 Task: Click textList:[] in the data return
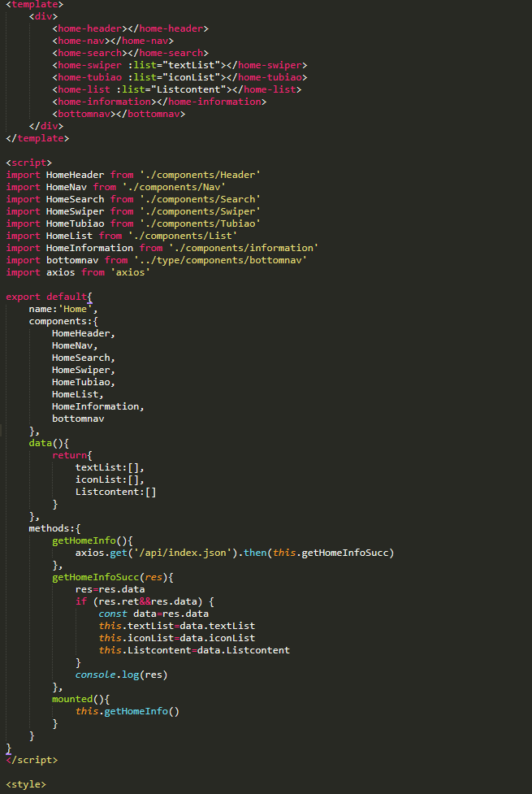[x=107, y=466]
